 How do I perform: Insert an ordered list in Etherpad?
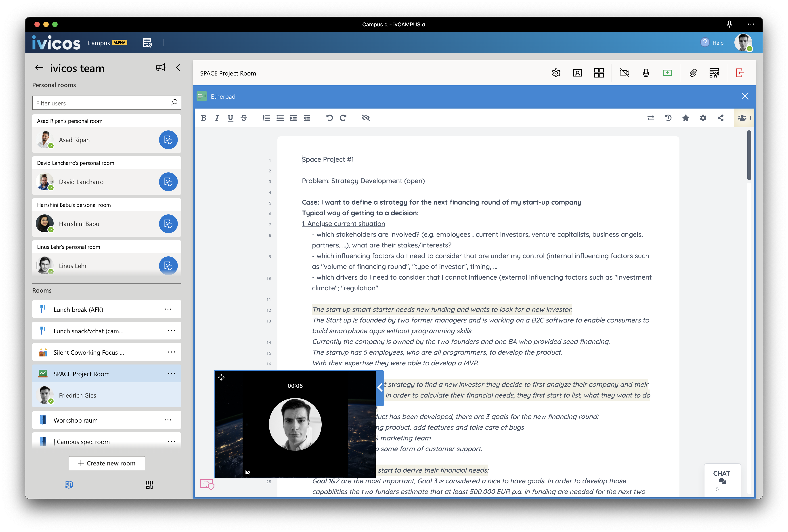(266, 118)
